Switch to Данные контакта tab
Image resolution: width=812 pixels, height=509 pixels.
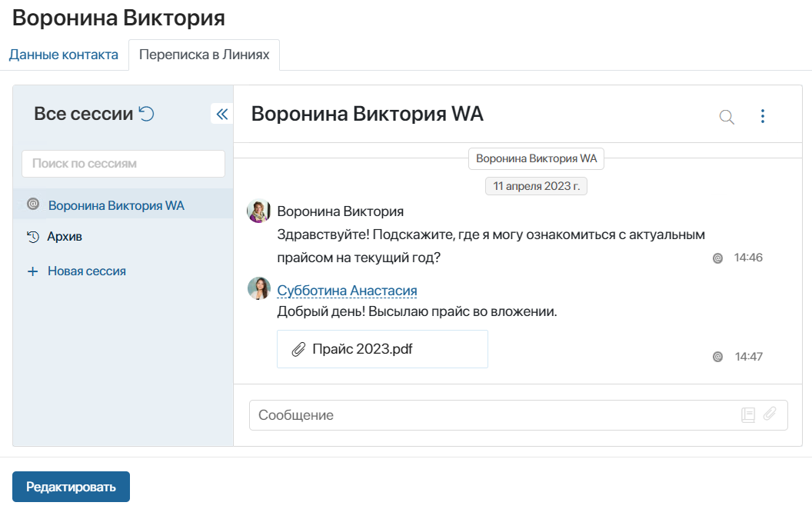point(64,55)
